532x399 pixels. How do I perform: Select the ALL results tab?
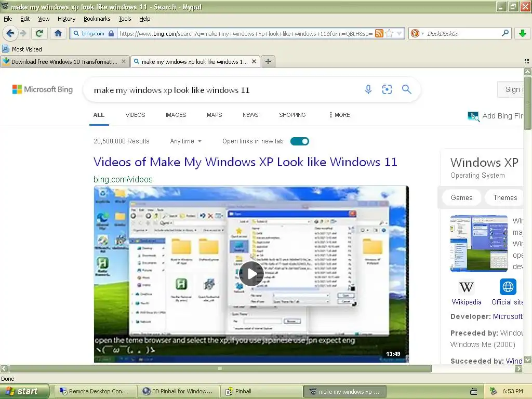pyautogui.click(x=99, y=115)
